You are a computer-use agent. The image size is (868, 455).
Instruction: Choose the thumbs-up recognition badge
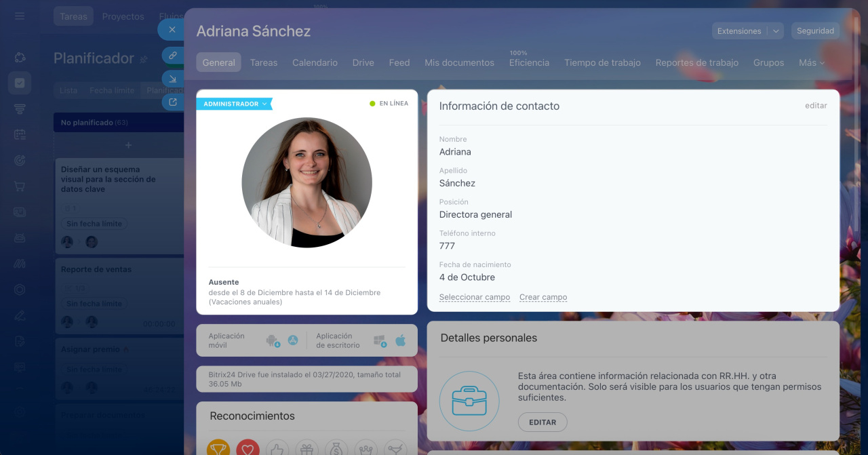[x=277, y=448]
